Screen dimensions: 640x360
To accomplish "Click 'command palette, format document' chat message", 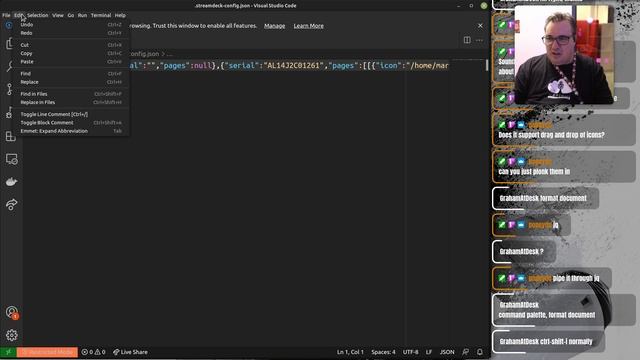I will point(564,310).
